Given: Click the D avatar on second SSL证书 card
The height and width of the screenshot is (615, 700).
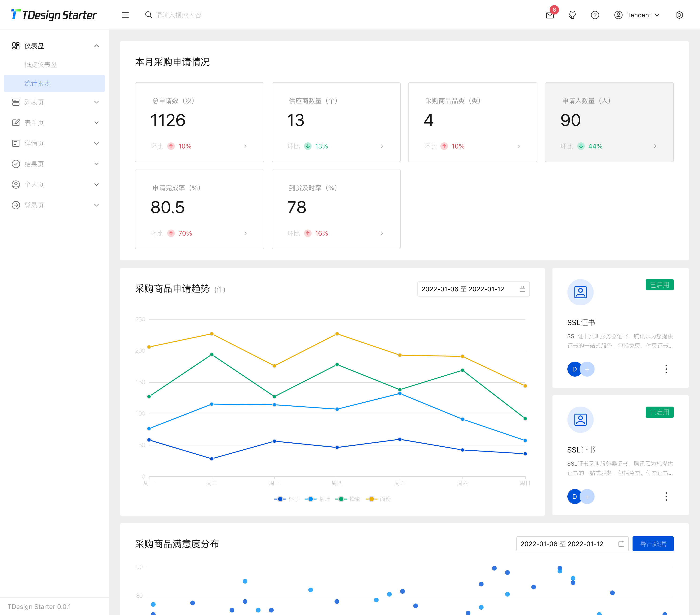Looking at the screenshot, I should tap(574, 496).
